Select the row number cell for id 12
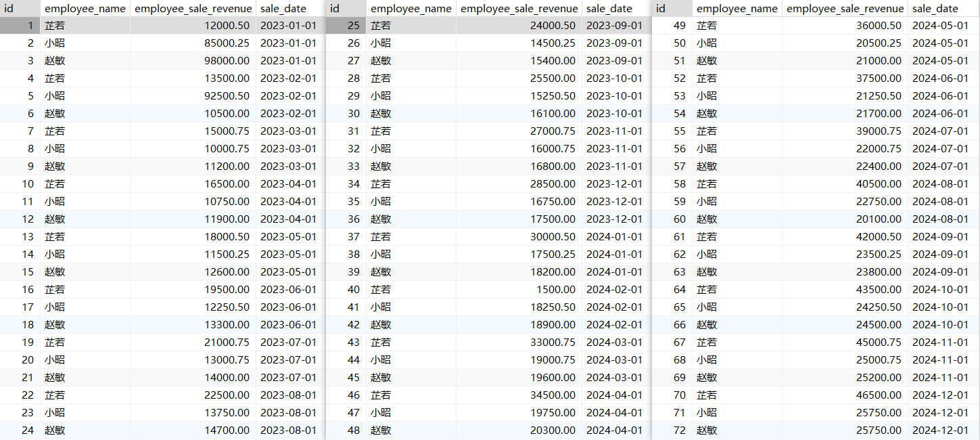This screenshot has height=440, width=980. pyautogui.click(x=20, y=219)
